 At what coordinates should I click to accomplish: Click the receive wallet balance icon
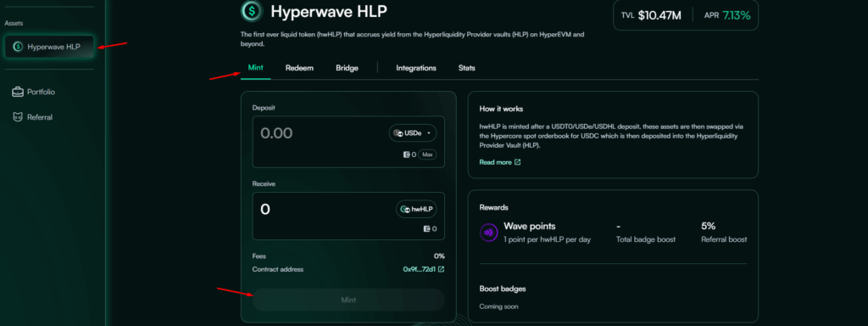point(427,228)
